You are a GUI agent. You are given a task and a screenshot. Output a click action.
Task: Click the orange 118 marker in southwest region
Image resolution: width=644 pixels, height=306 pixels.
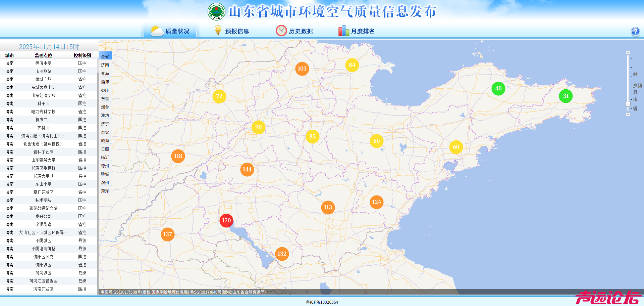point(178,156)
